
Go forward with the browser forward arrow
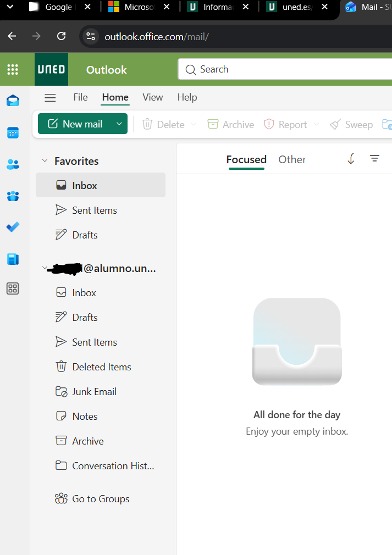pos(36,36)
